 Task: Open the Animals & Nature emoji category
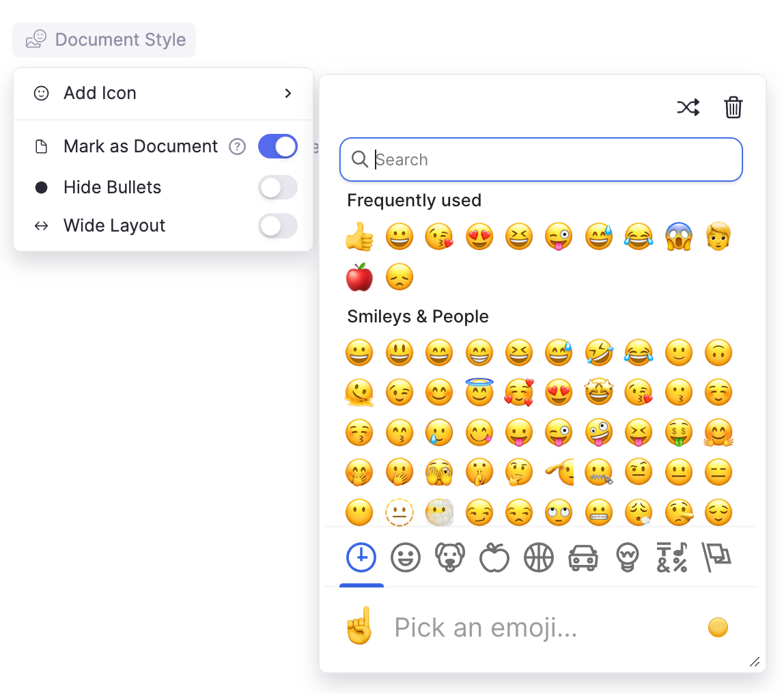tap(450, 558)
